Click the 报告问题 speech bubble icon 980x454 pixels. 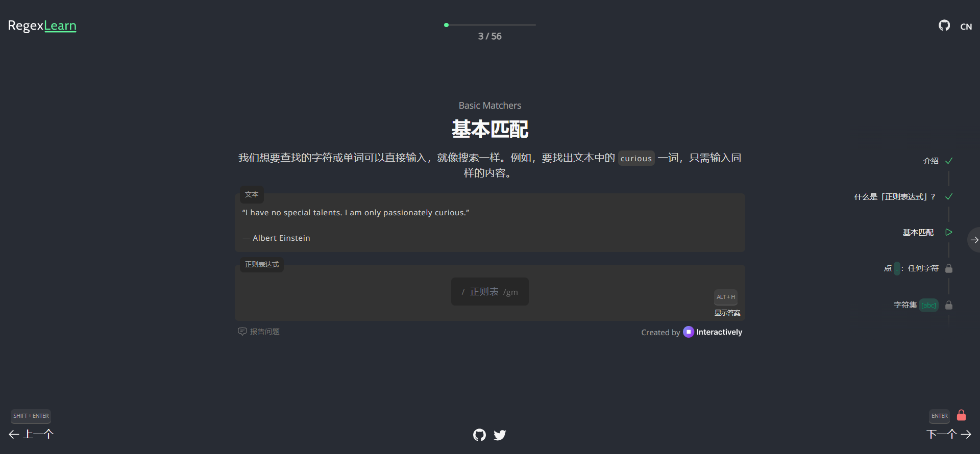click(242, 332)
